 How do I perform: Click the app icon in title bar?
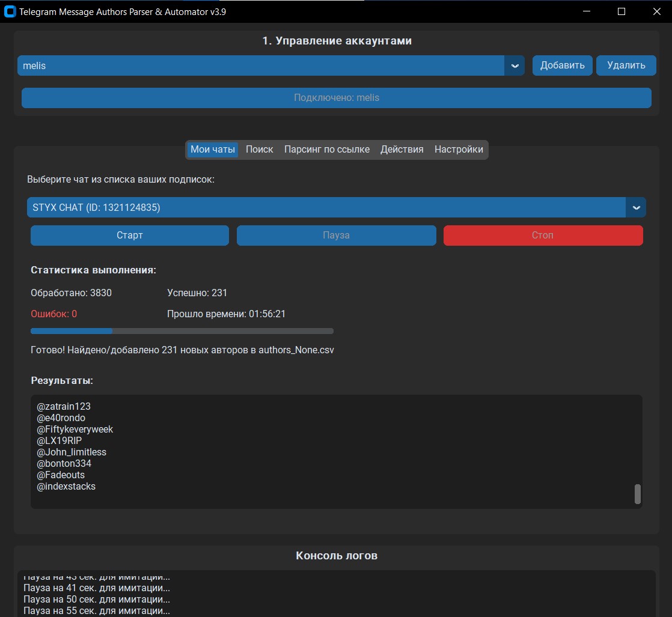point(10,11)
